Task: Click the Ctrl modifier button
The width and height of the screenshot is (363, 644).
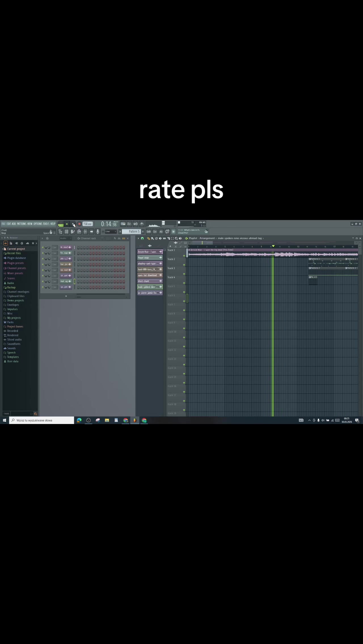Action: [155, 232]
